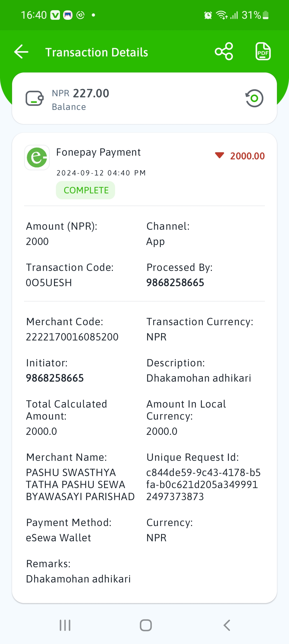289x644 pixels.
Task: Tap the Initiator number 9868258665
Action: (55, 378)
